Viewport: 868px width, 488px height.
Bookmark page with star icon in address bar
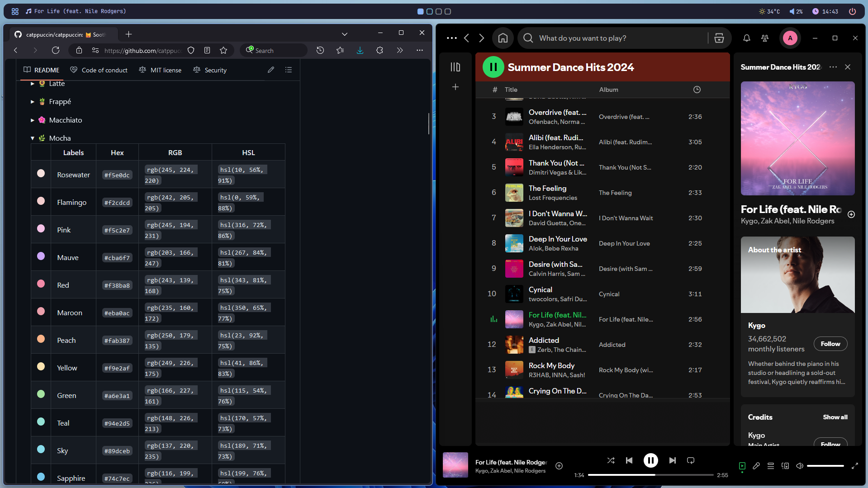coord(223,50)
